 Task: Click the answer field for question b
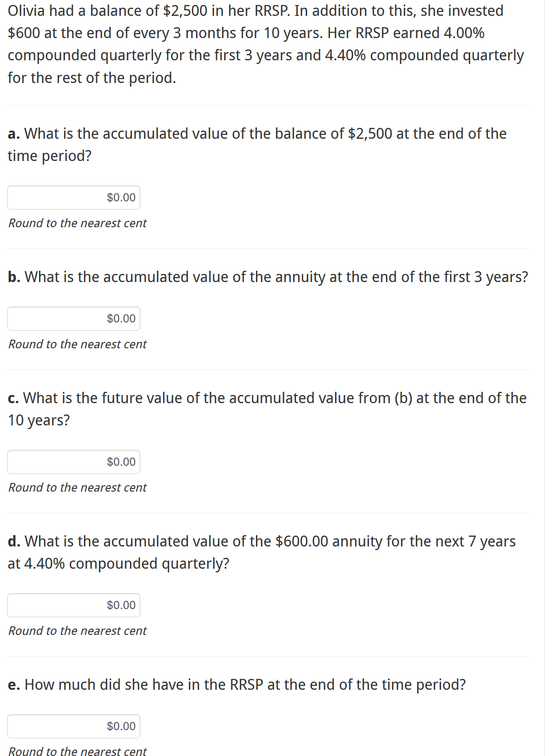tap(74, 318)
